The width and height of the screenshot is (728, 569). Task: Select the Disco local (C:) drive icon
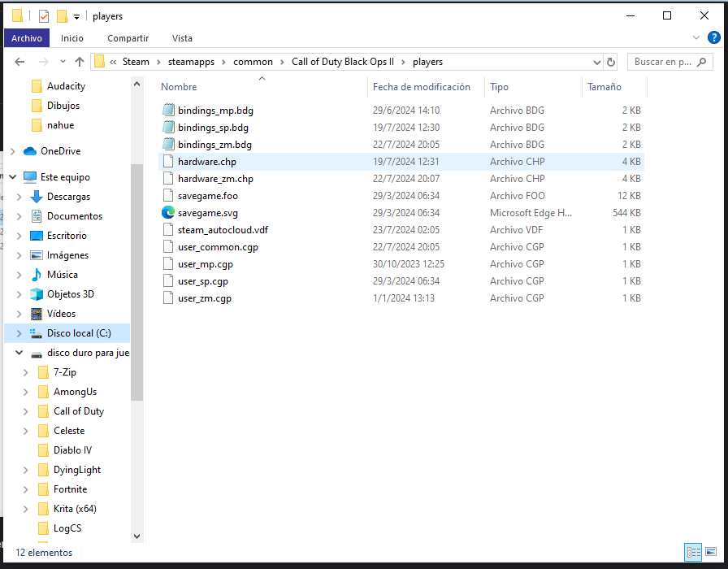click(x=37, y=333)
